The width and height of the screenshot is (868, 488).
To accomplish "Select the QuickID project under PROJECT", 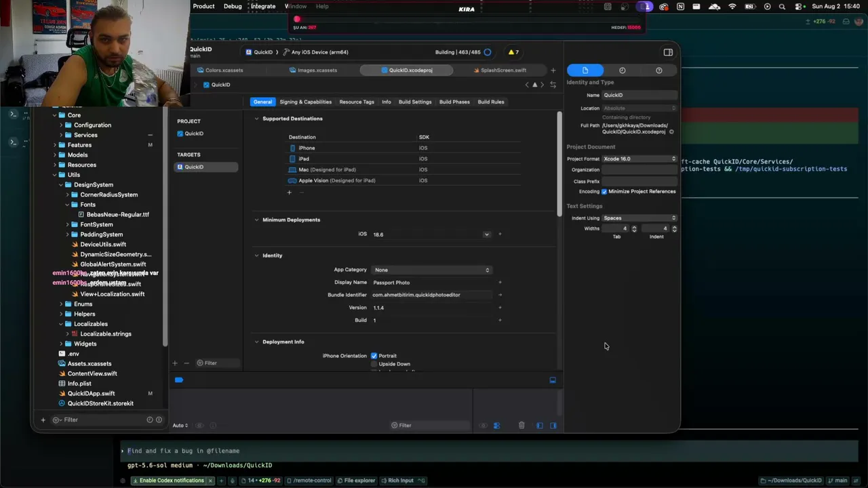I will [191, 134].
